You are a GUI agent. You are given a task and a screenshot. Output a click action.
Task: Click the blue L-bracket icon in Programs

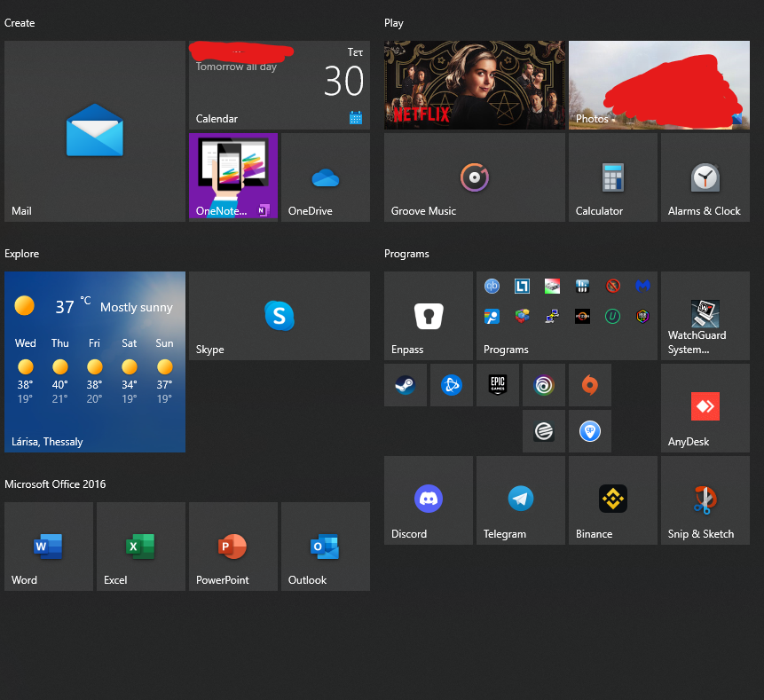tap(522, 286)
